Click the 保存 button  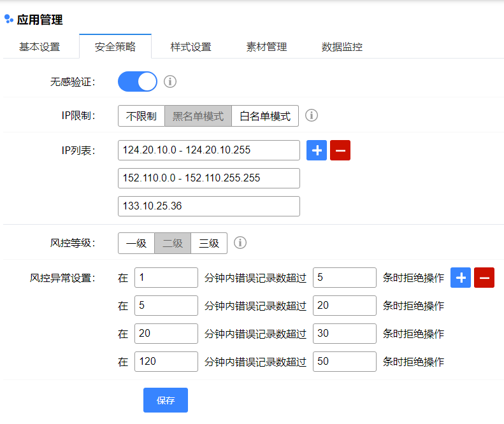(166, 400)
